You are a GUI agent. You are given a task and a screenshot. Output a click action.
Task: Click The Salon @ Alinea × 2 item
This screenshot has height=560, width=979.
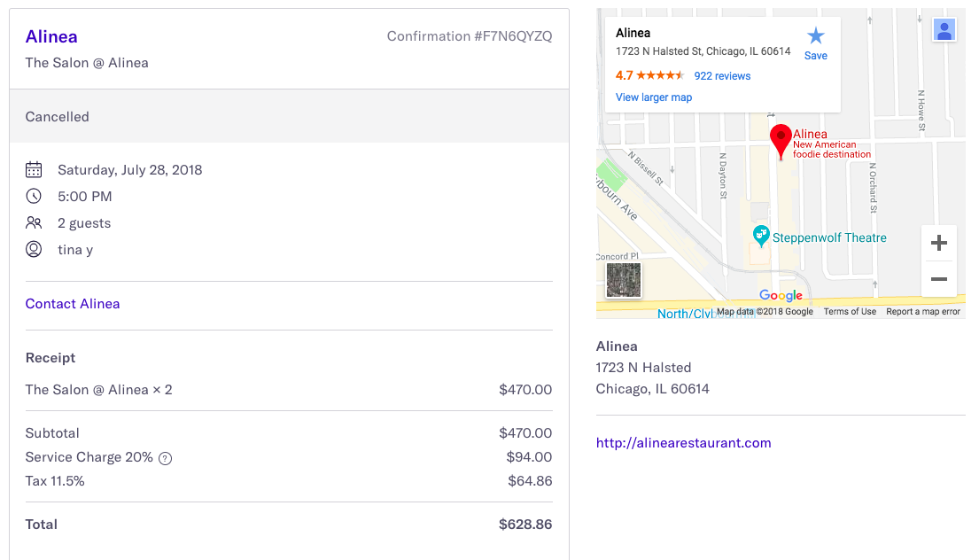tap(98, 390)
